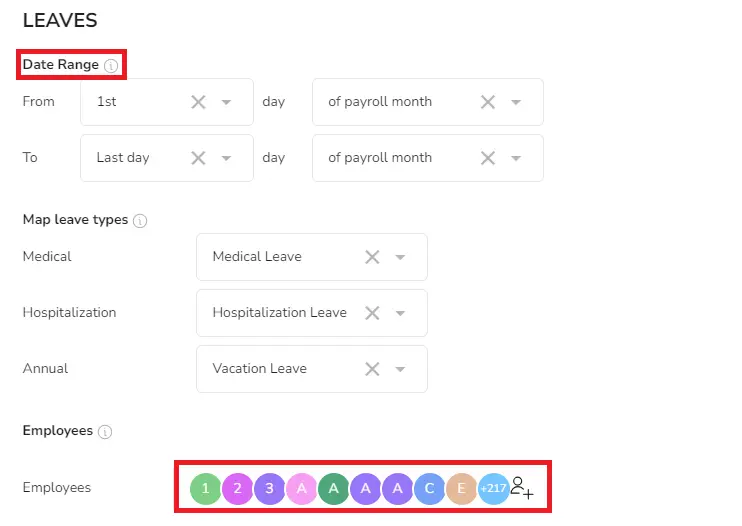Click the Employees section info icon
742x526 pixels.
pyautogui.click(x=105, y=431)
